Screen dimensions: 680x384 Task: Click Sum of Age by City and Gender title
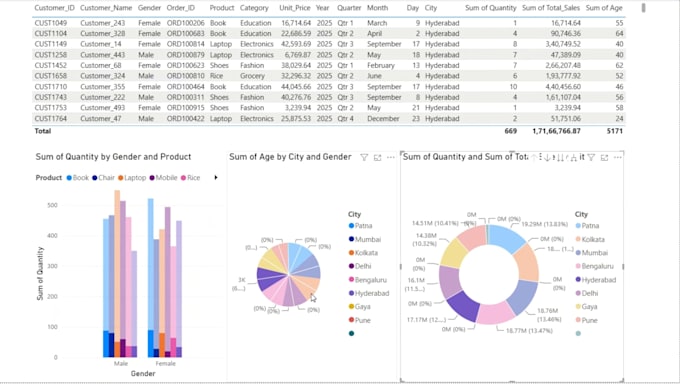click(290, 157)
